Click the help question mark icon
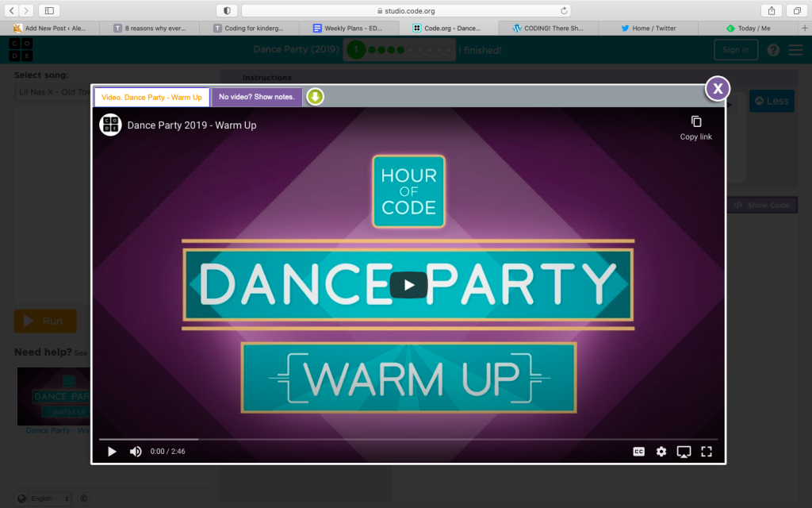Screen dimensions: 812x508 pos(773,50)
